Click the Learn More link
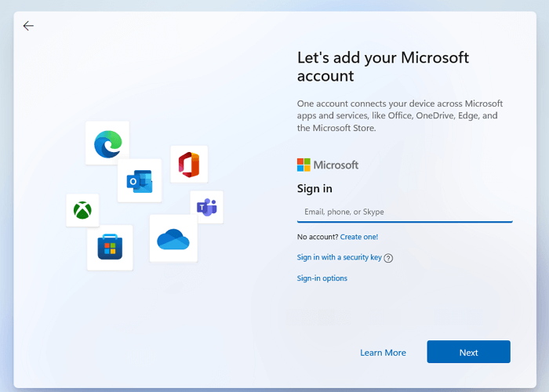Screen dimensions: 549x392 click(383, 353)
